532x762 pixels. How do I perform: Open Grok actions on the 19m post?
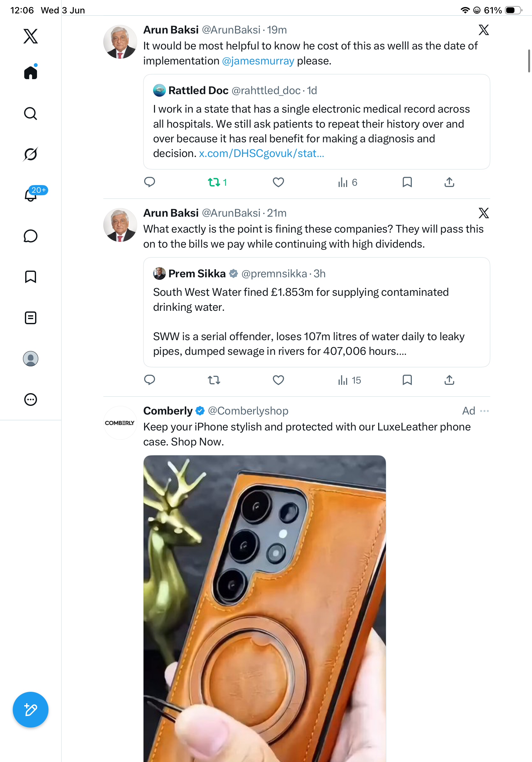[x=484, y=30]
